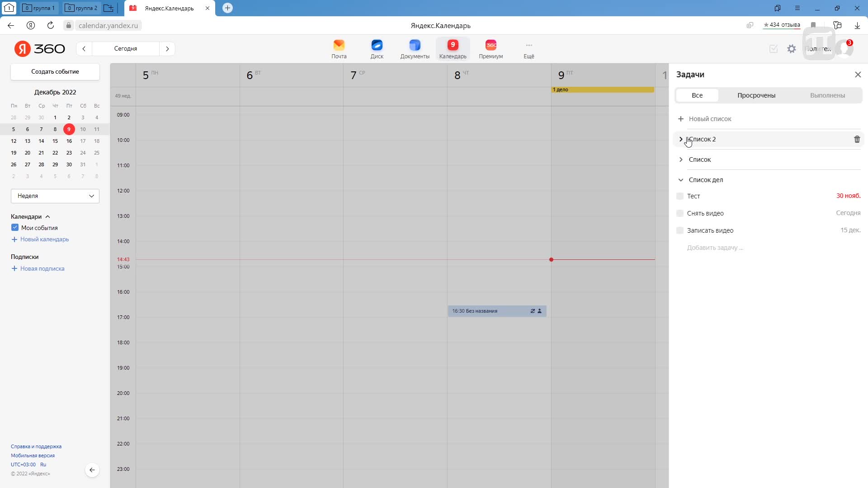The height and width of the screenshot is (488, 868).
Task: Open user account avatar
Action: click(844, 49)
